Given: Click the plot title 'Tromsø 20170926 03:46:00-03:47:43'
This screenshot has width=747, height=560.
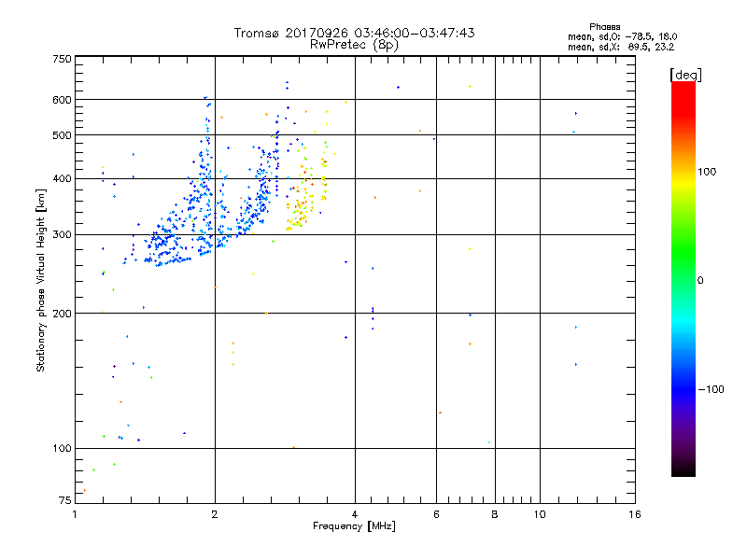Looking at the screenshot, I should (x=354, y=33).
